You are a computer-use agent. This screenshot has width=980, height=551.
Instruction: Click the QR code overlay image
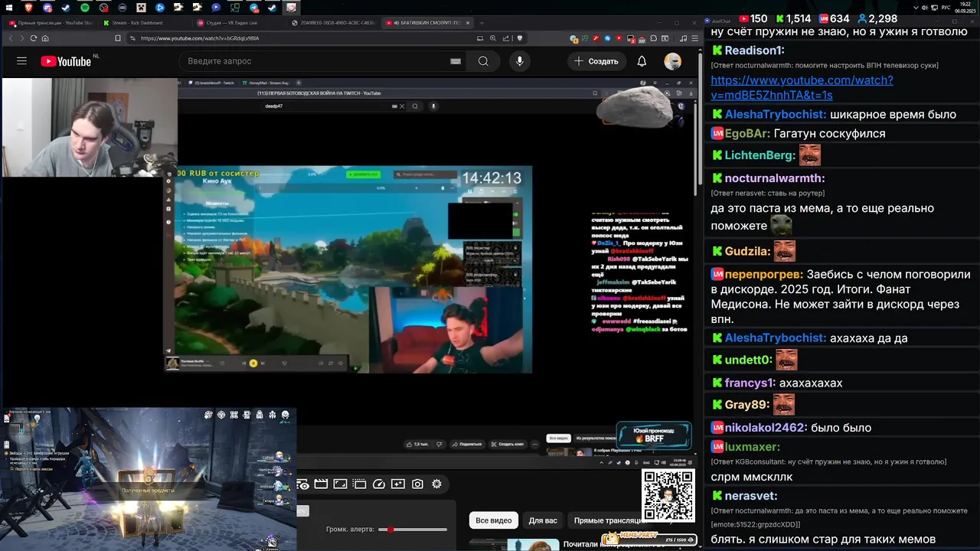click(668, 497)
